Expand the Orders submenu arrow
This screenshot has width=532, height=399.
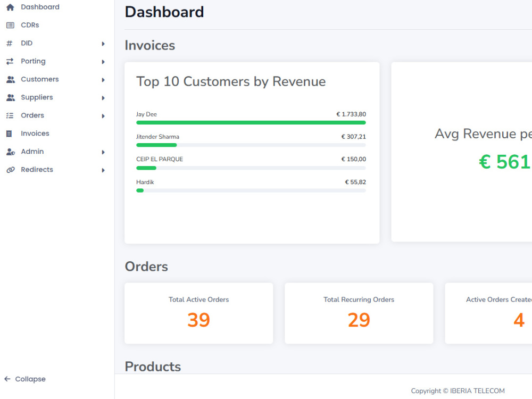click(103, 115)
